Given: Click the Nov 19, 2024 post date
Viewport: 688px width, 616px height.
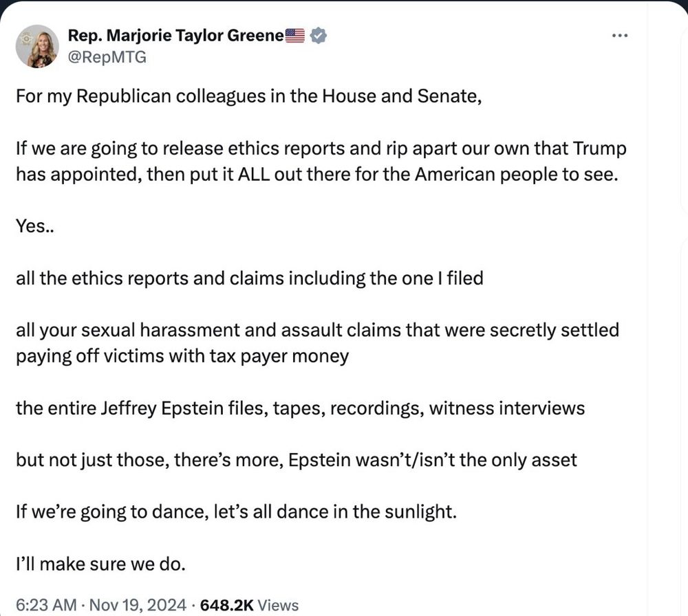Looking at the screenshot, I should [x=138, y=605].
